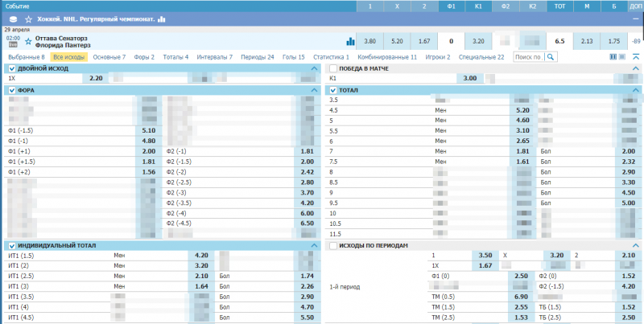Open match statistics bar chart icon
This screenshot has height=324, width=644.
350,41
